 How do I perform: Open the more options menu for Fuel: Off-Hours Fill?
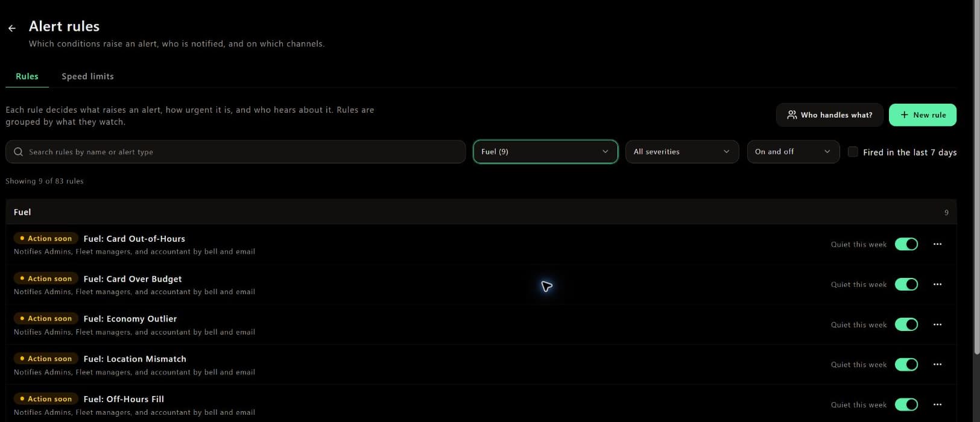click(x=937, y=405)
